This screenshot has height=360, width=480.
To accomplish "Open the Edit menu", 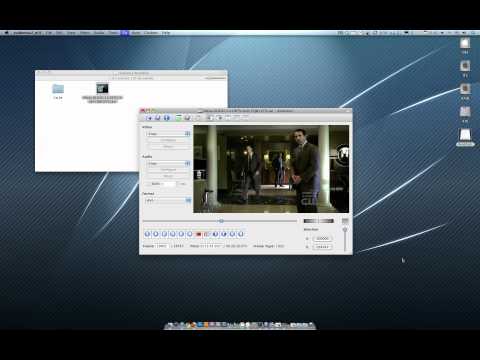I will [x=59, y=33].
